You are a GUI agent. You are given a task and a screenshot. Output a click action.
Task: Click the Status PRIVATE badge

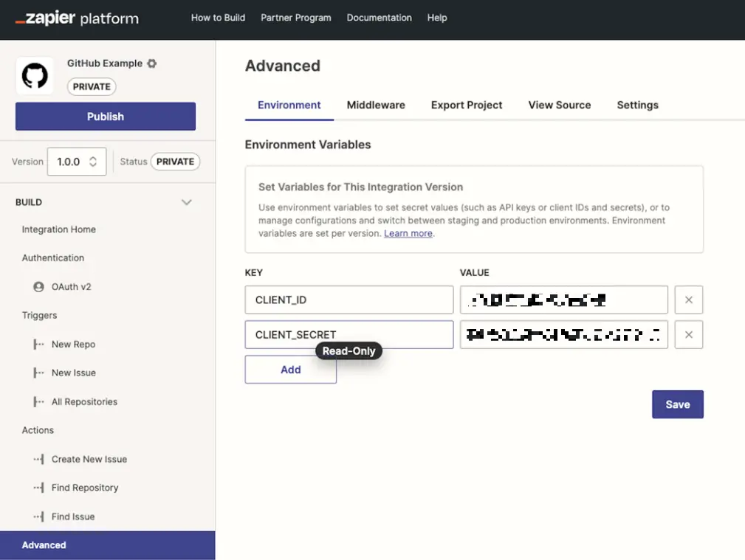click(175, 162)
